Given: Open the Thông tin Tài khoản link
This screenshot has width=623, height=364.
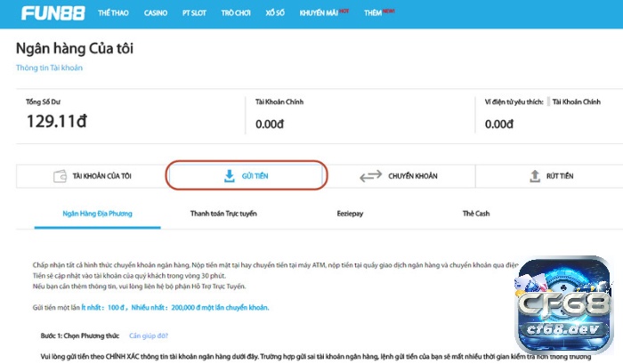Looking at the screenshot, I should (49, 68).
